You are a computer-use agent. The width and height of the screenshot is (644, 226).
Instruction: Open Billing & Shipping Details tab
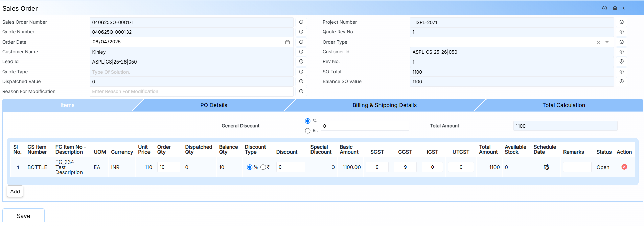coord(384,105)
